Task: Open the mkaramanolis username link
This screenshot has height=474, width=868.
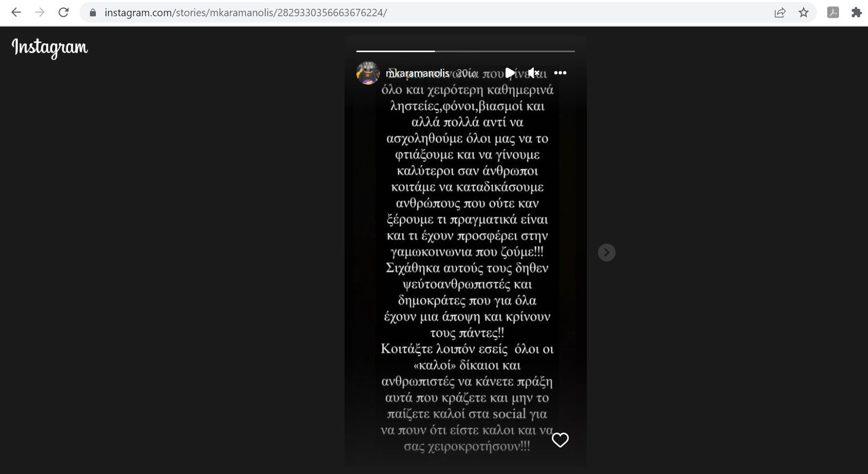Action: point(417,73)
